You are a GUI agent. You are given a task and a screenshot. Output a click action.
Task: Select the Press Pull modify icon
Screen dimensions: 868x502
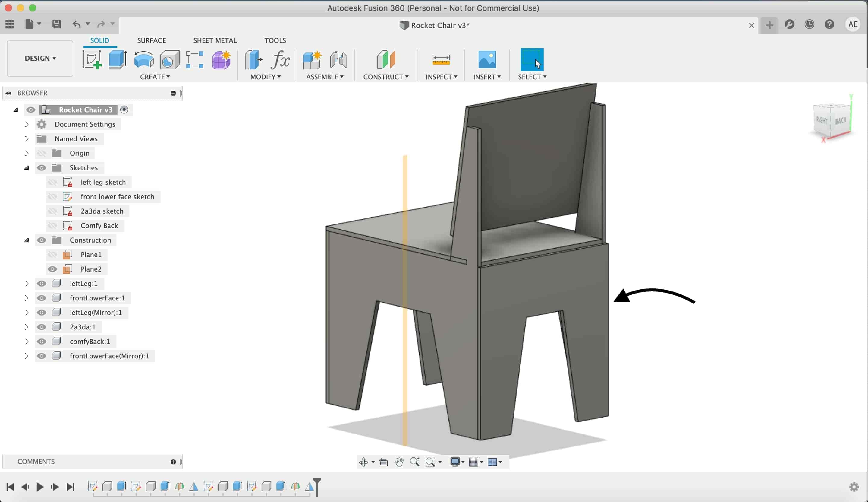click(x=254, y=60)
